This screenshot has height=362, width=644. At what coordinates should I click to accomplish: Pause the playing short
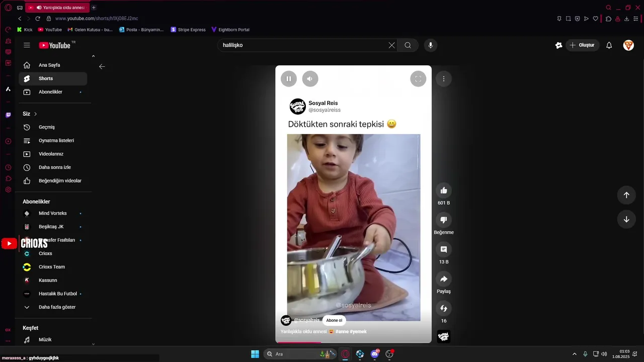289,78
